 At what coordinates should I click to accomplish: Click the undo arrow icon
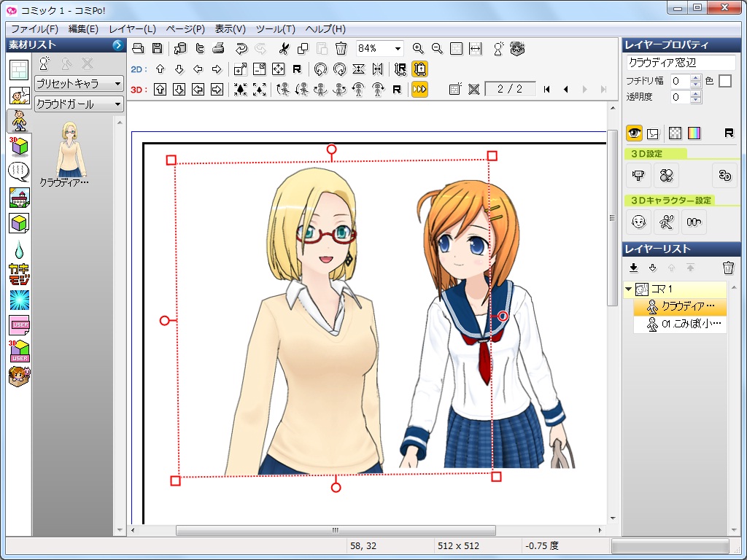tap(241, 48)
